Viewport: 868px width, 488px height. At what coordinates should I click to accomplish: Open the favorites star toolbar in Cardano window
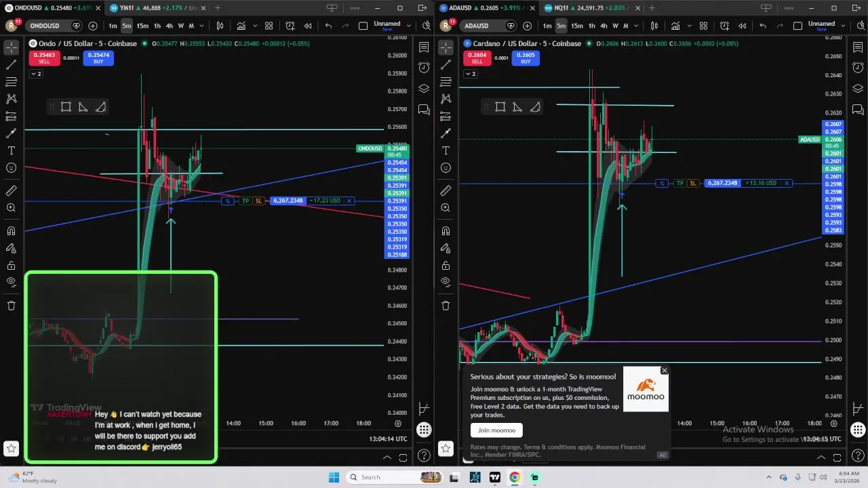coord(446,448)
